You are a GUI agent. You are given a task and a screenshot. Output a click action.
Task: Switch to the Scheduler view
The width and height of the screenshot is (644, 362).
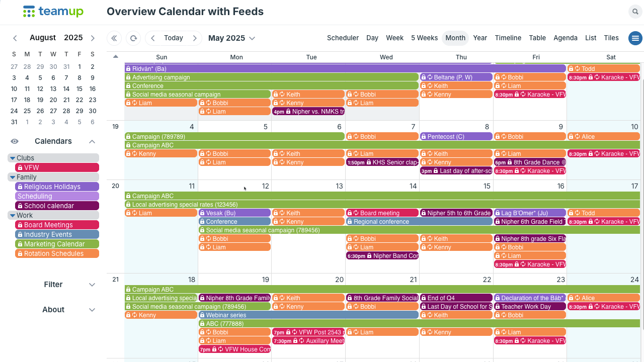point(343,38)
